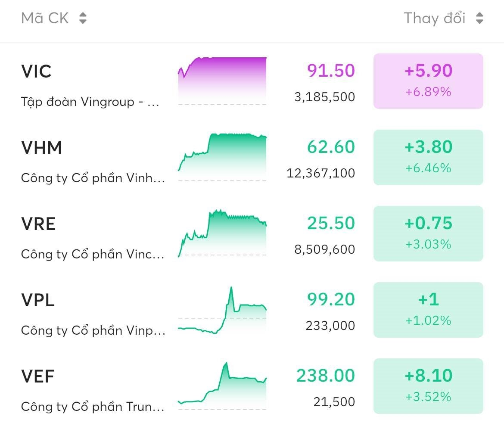Open Tập đoàn Vingroup company name

click(x=90, y=102)
